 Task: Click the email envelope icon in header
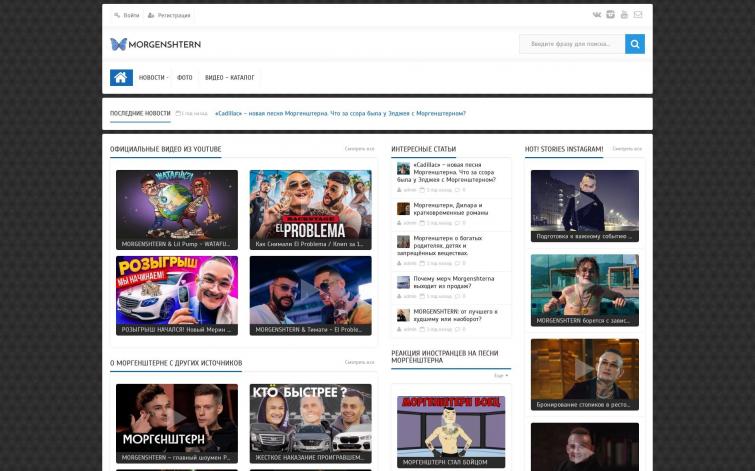(x=638, y=14)
